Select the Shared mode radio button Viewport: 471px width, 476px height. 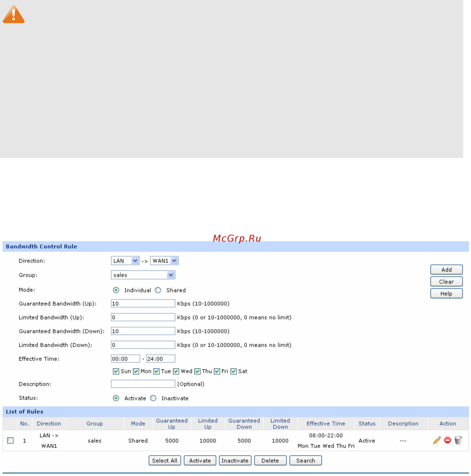[158, 290]
